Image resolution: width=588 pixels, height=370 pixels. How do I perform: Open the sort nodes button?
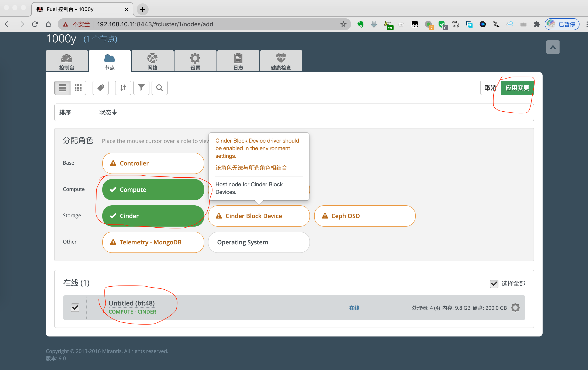pos(123,88)
